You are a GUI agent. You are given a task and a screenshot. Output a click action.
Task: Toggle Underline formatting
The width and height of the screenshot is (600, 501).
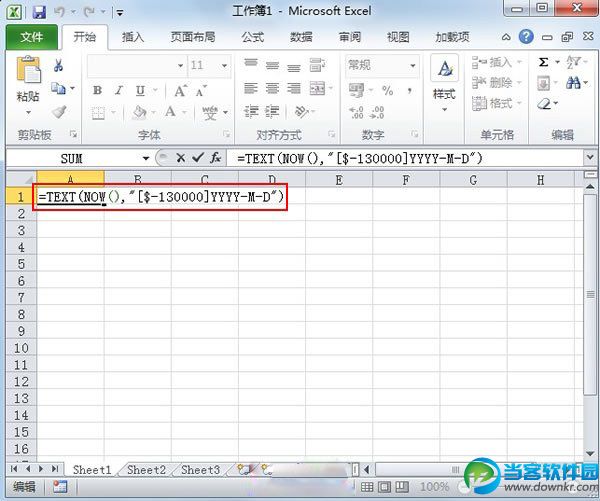click(140, 91)
